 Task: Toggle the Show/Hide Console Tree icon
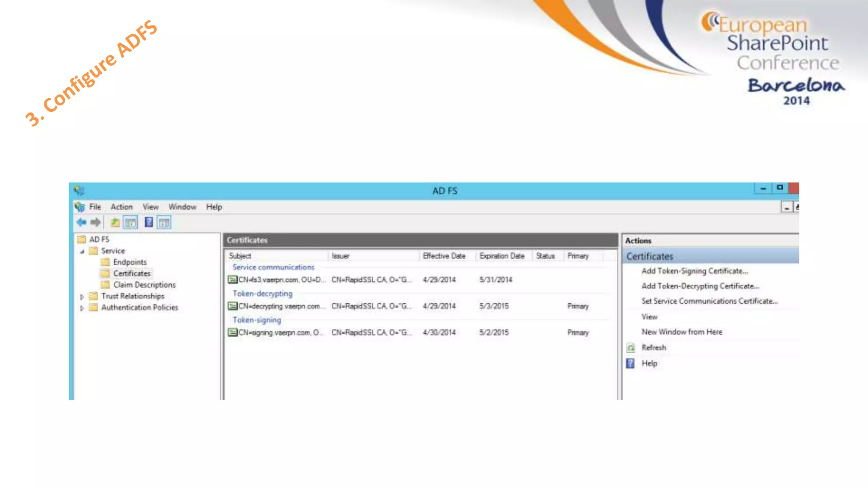tap(130, 222)
